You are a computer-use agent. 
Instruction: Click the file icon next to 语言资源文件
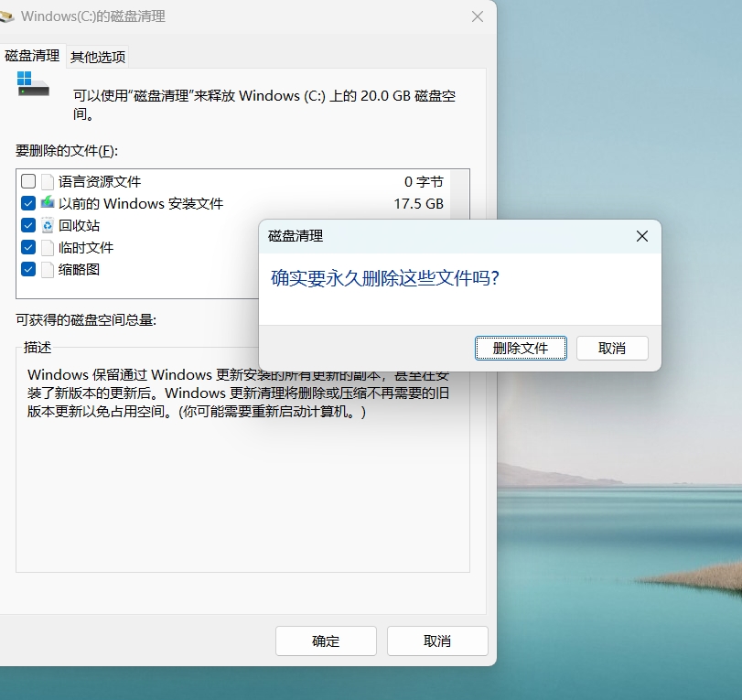coord(48,181)
